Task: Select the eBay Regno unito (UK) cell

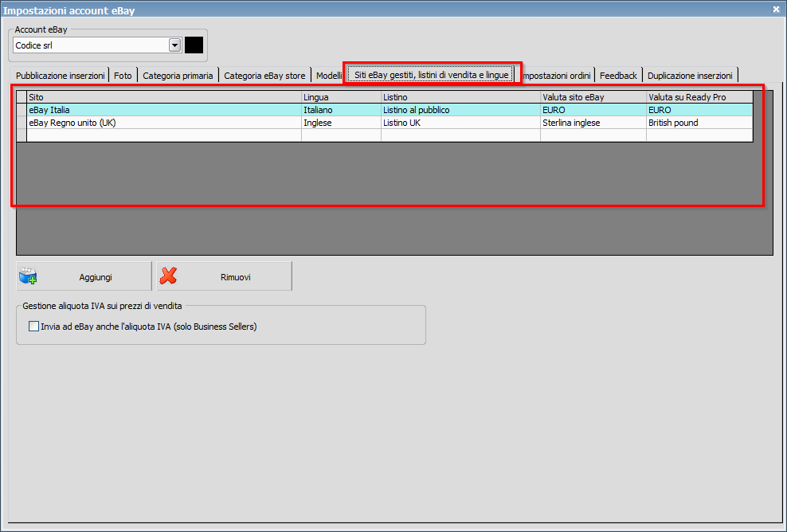Action: [164, 123]
